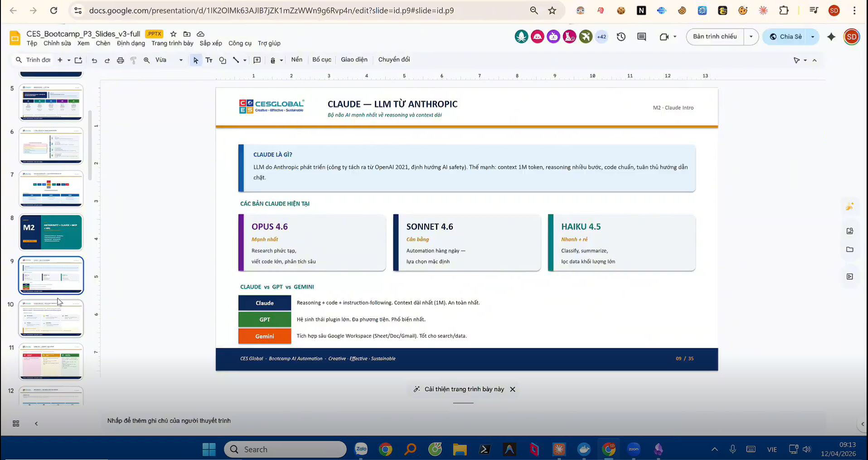Open the grid view in bottom left
Screen dimensions: 868x460
click(x=15, y=423)
